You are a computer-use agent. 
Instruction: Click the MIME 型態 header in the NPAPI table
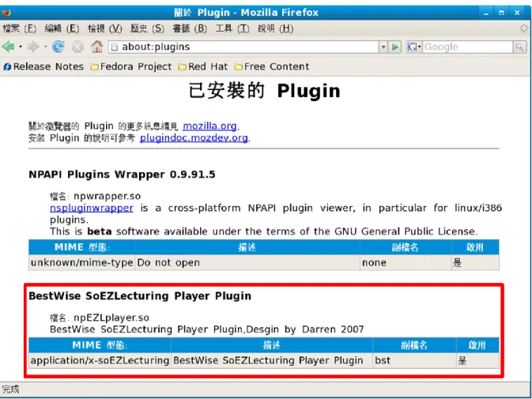point(82,247)
